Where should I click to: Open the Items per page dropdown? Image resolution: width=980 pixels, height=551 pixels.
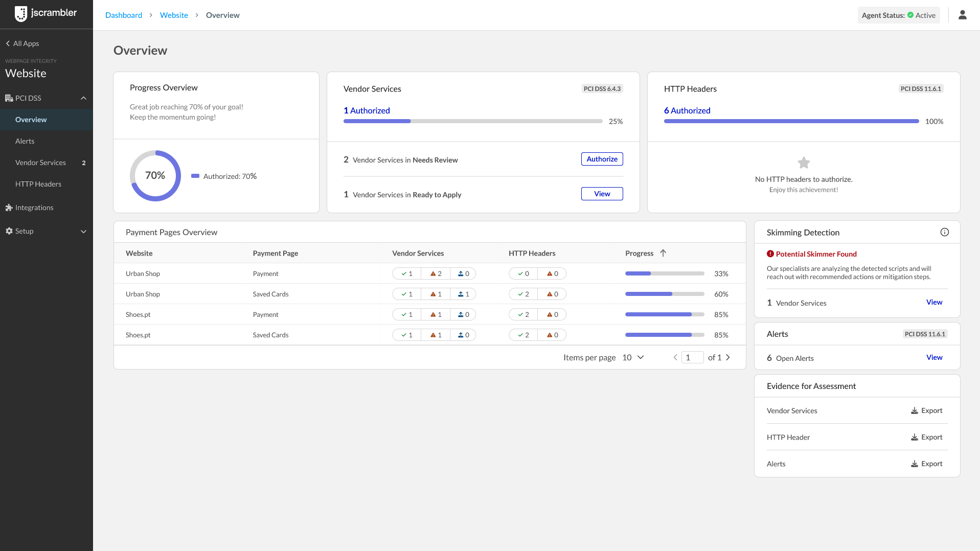633,358
